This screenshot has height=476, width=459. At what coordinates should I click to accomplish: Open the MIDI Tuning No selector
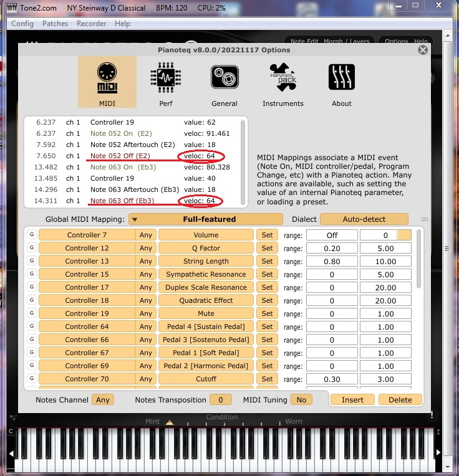301,400
